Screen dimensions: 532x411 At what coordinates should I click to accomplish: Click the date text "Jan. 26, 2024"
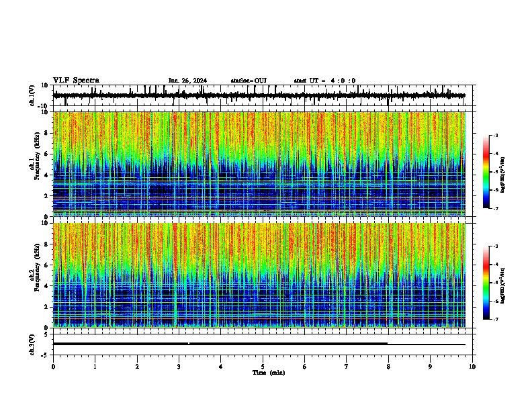pyautogui.click(x=187, y=81)
